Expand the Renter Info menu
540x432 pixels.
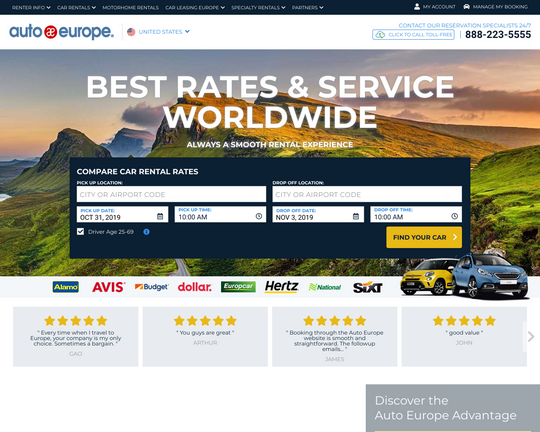[x=31, y=7]
